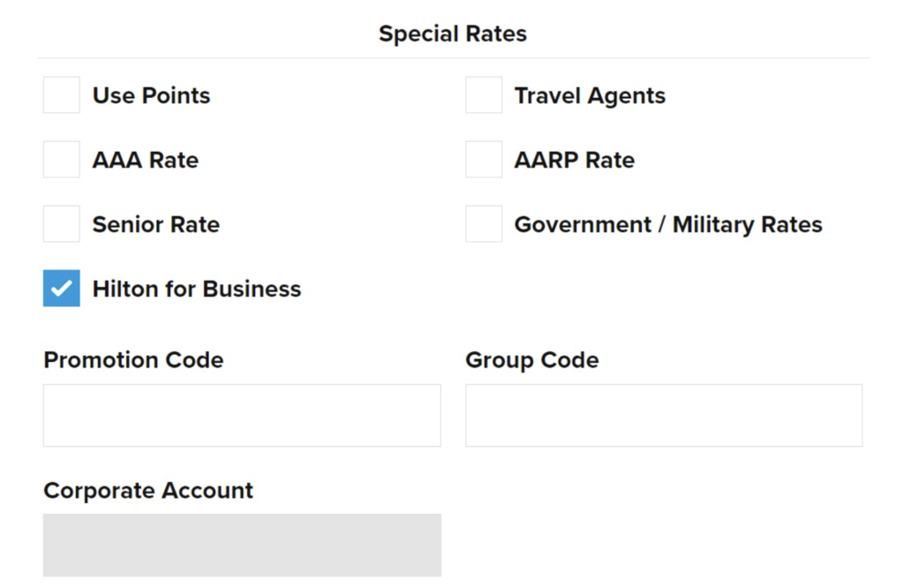The height and width of the screenshot is (588, 904).
Task: Click the "Hilton for Business" label text
Action: click(197, 289)
